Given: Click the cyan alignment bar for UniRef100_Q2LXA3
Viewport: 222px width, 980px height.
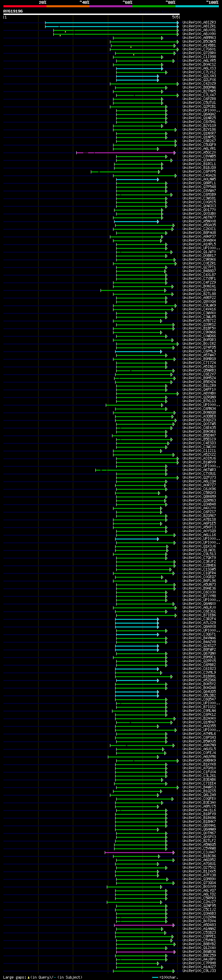Looking at the screenshot, I should 137,76.
